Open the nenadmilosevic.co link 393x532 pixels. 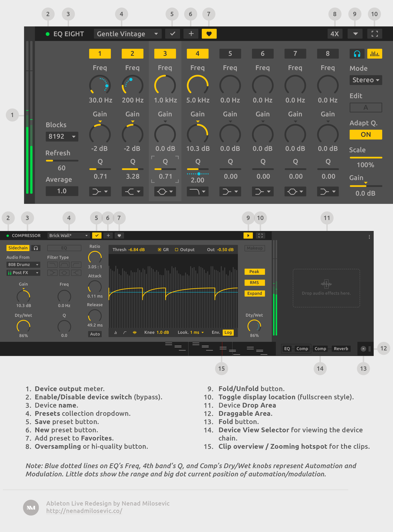tap(84, 511)
